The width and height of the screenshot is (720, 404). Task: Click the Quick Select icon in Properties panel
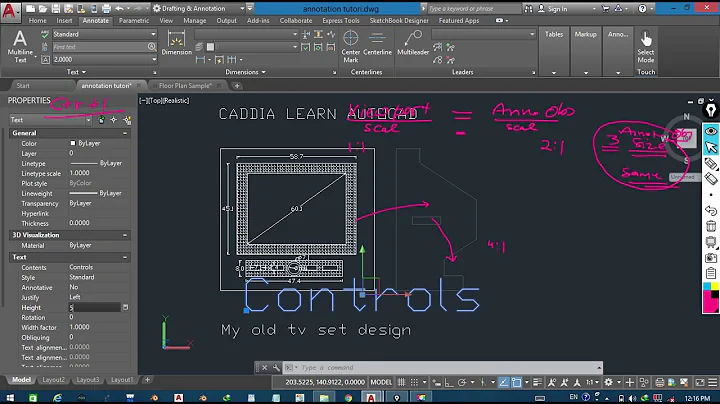click(127, 120)
